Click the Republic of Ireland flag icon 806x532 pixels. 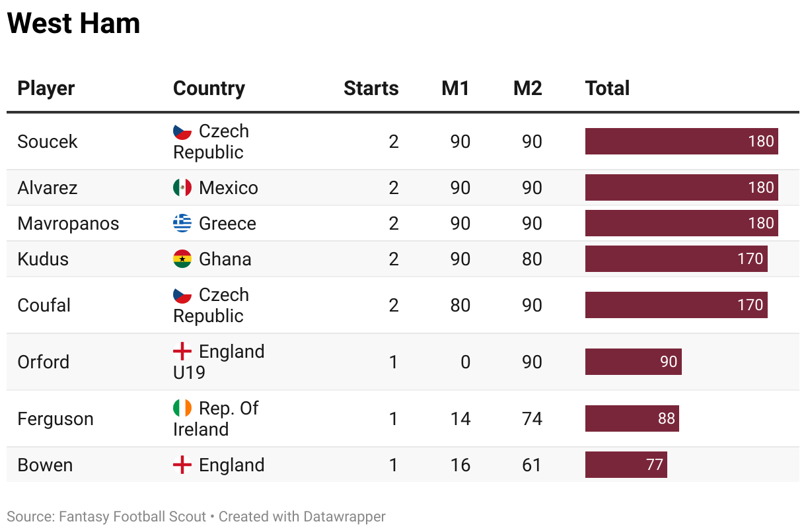pos(182,409)
